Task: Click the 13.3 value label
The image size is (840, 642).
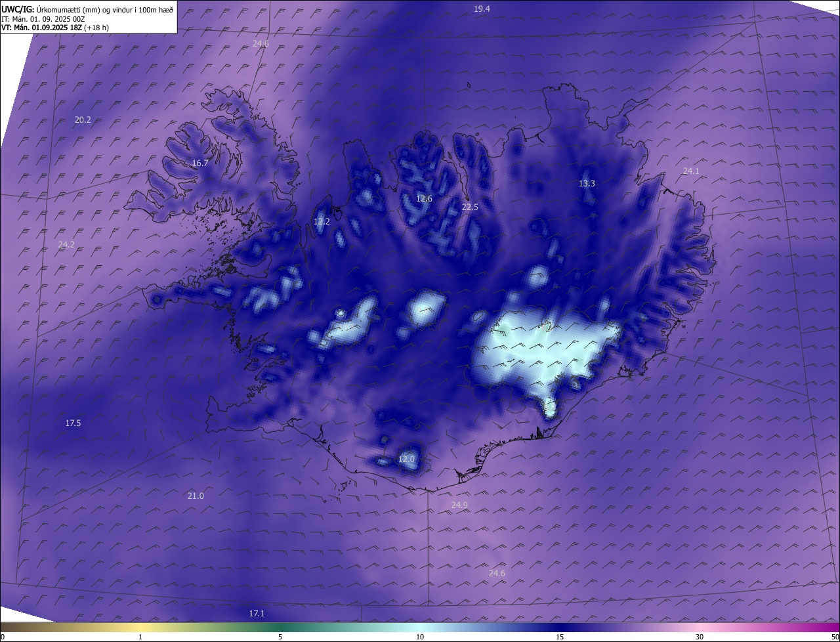Action: (587, 184)
